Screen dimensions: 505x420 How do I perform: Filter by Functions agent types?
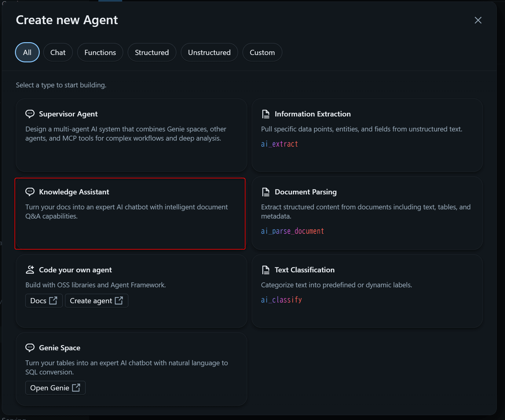pyautogui.click(x=100, y=53)
